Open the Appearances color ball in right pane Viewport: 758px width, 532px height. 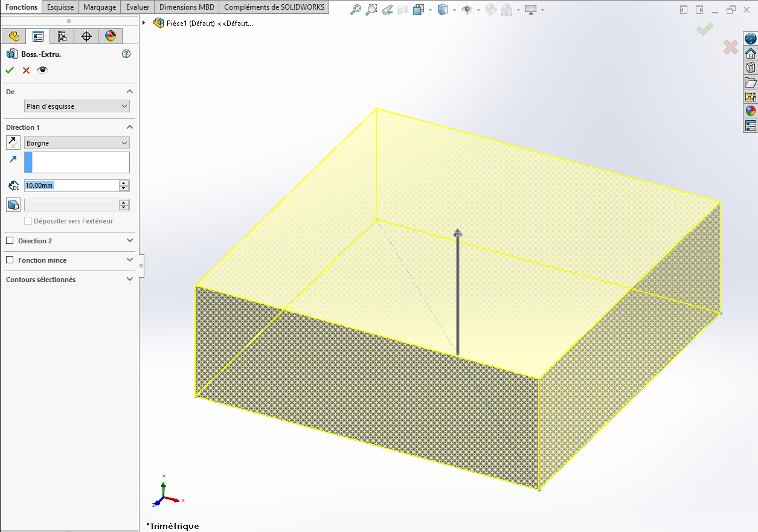(751, 111)
